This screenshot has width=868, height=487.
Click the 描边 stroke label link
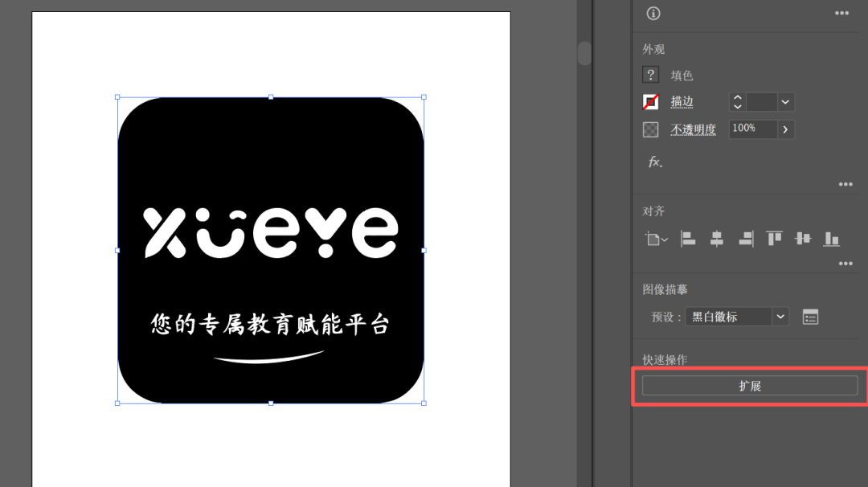pyautogui.click(x=682, y=102)
